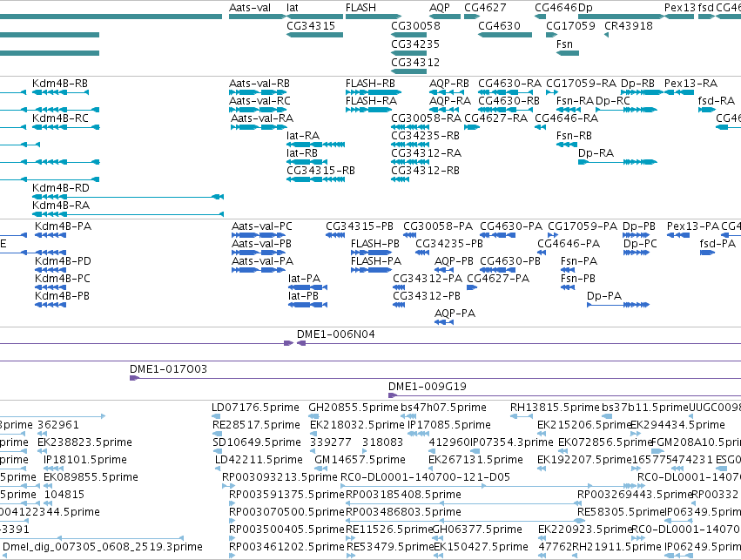Click the LD07176.5prime EST label
The height and width of the screenshot is (560, 741).
(x=255, y=408)
